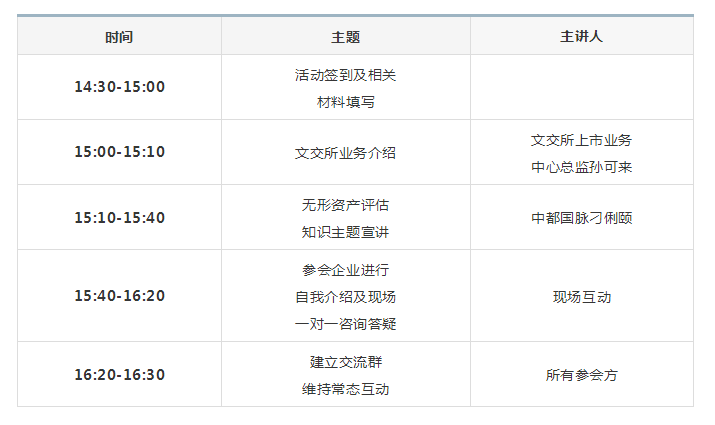Click 活动签到及相关 topic text

(x=346, y=75)
